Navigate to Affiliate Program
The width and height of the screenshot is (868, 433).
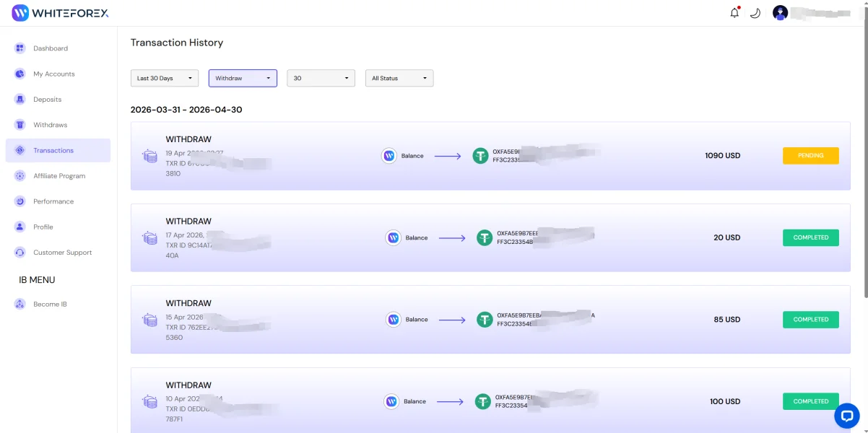point(58,176)
